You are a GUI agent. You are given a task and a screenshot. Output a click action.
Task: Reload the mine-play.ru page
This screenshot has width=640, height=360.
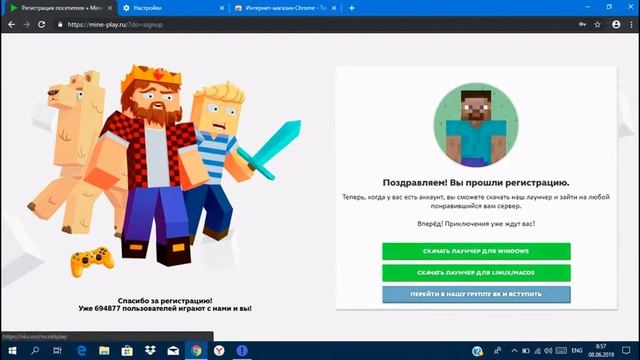click(x=41, y=24)
